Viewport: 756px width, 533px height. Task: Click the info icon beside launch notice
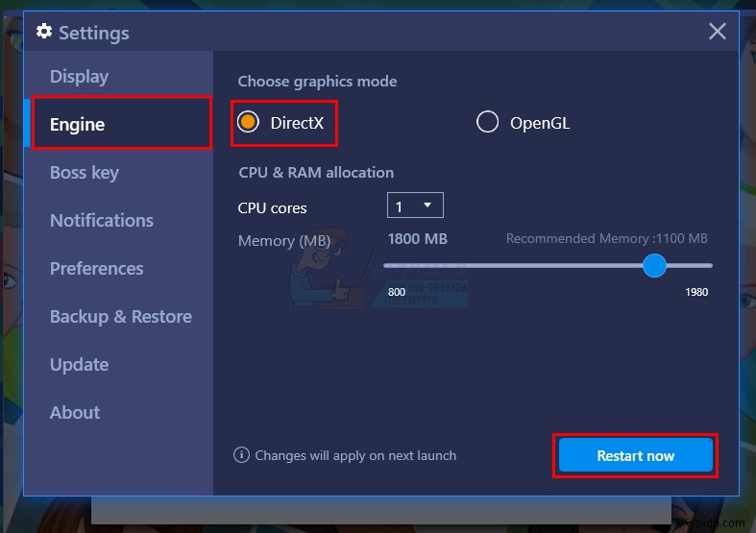[x=242, y=455]
